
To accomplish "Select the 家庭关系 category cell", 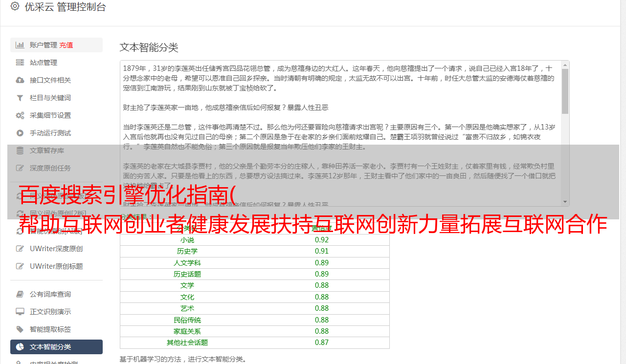I will point(187,331).
